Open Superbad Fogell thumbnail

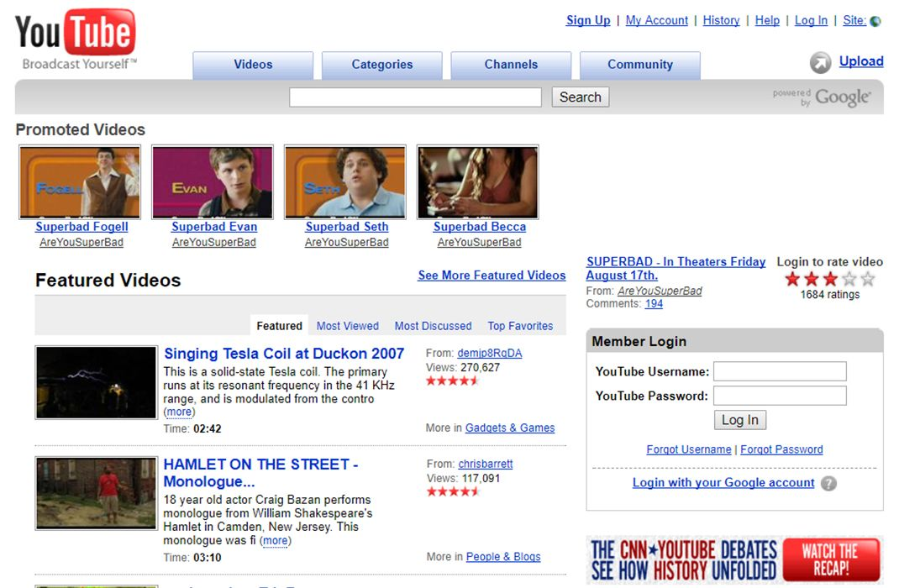click(x=80, y=182)
